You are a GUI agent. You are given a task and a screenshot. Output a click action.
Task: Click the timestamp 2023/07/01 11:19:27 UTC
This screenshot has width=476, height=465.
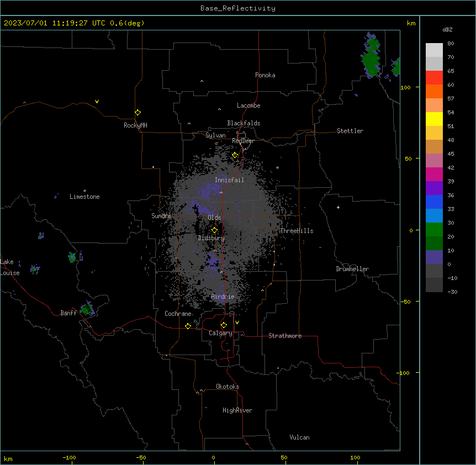click(54, 23)
